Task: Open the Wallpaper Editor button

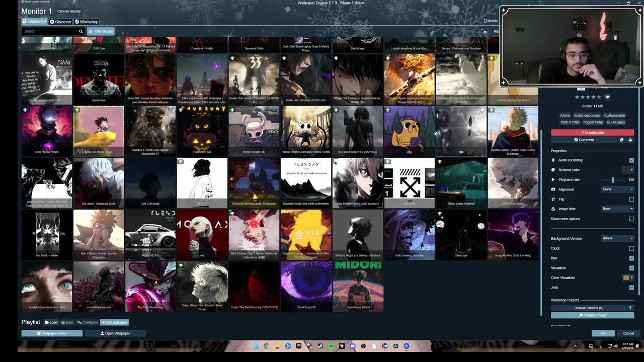Action: click(x=52, y=333)
